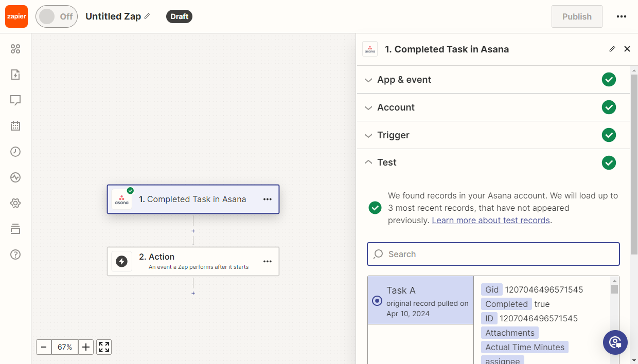This screenshot has width=638, height=364.
Task: Open the calendar schedule icon in sidebar
Action: (x=15, y=126)
